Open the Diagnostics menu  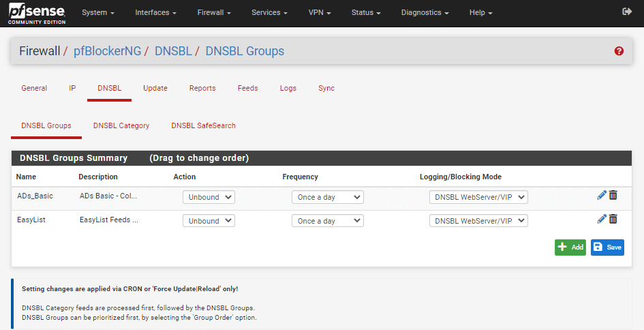[x=425, y=13]
